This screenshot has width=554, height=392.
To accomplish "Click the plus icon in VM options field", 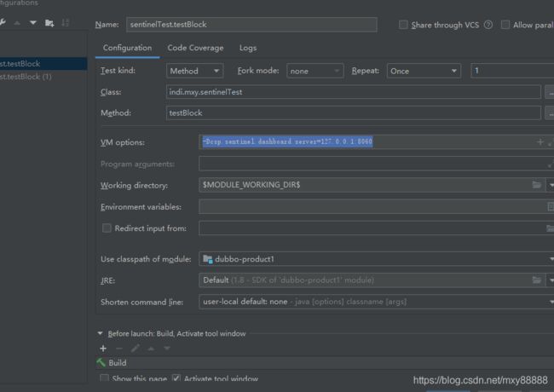I will pyautogui.click(x=540, y=142).
